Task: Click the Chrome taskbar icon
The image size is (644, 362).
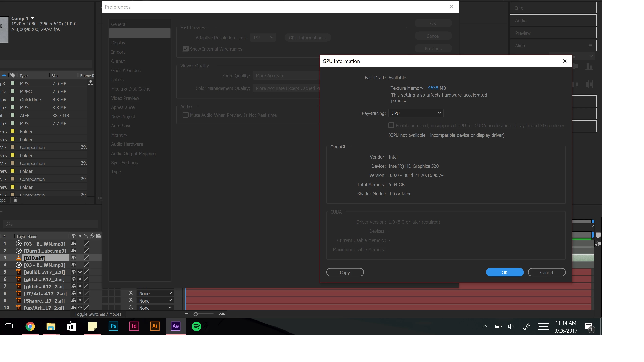Action: [x=30, y=326]
